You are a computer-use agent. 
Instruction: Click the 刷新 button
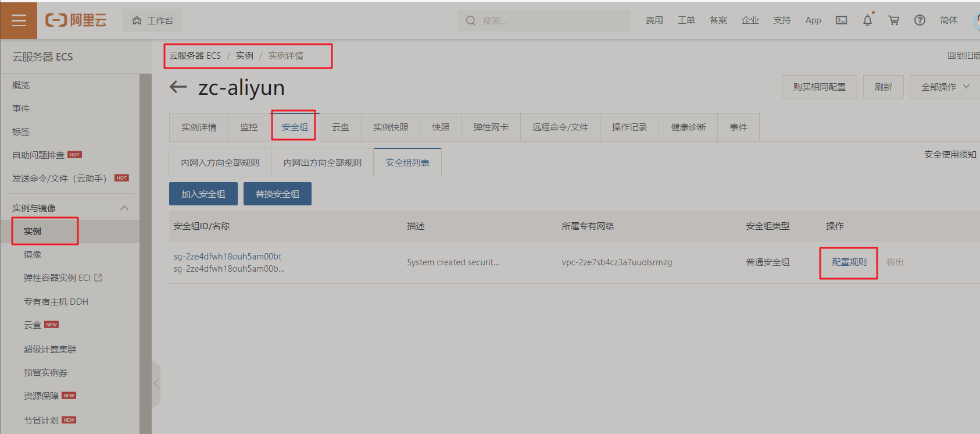click(x=884, y=87)
